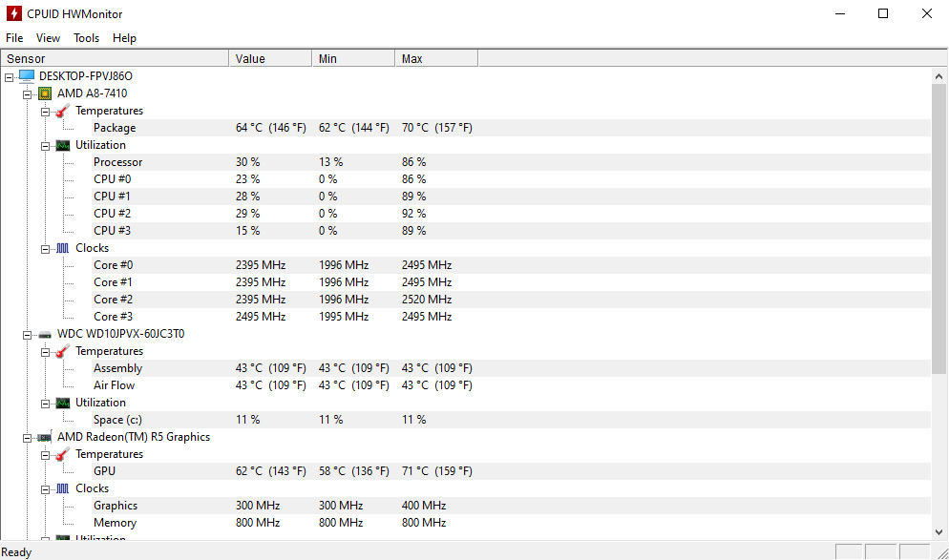Click the AMD Radeon R5 Graphics card icon
The height and width of the screenshot is (560, 949).
click(x=45, y=437)
